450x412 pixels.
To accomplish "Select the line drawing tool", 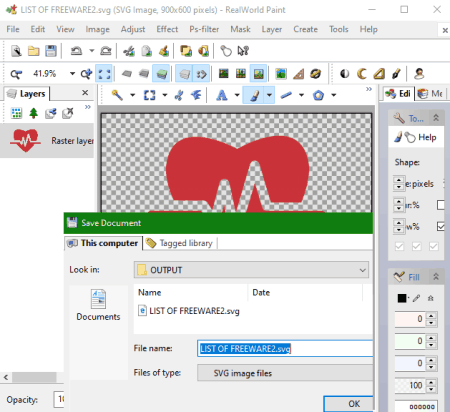I will click(x=286, y=95).
